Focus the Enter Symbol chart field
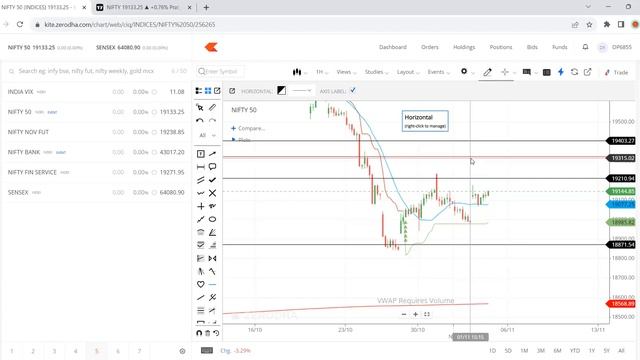Viewport: 640px width, 360px height. click(220, 71)
